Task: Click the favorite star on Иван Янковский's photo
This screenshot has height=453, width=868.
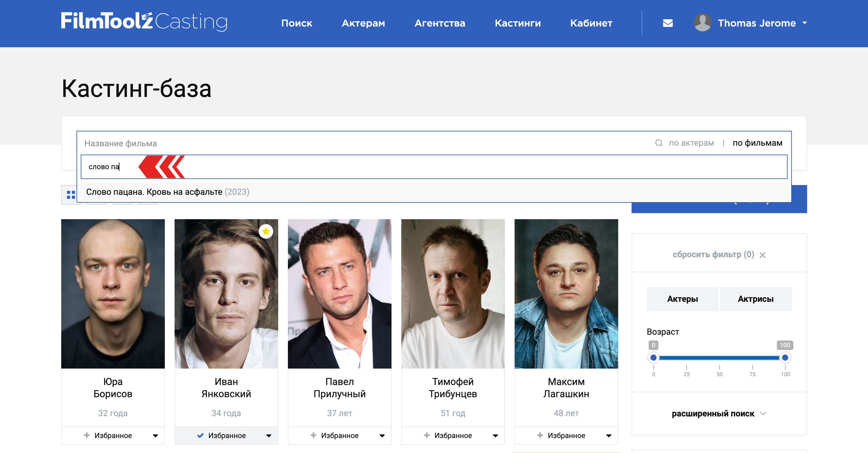Action: tap(266, 231)
